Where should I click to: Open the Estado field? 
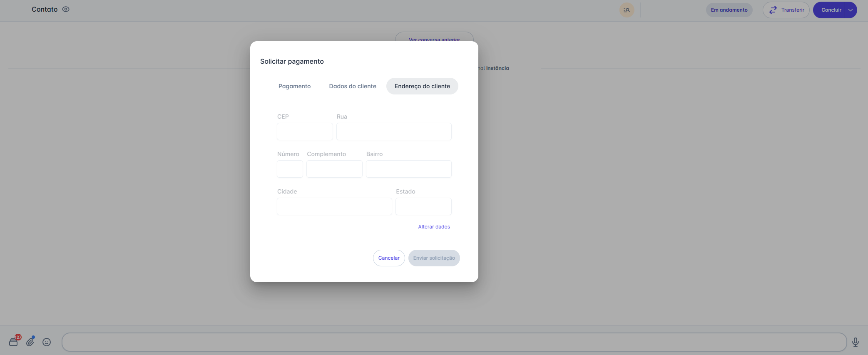pyautogui.click(x=423, y=206)
